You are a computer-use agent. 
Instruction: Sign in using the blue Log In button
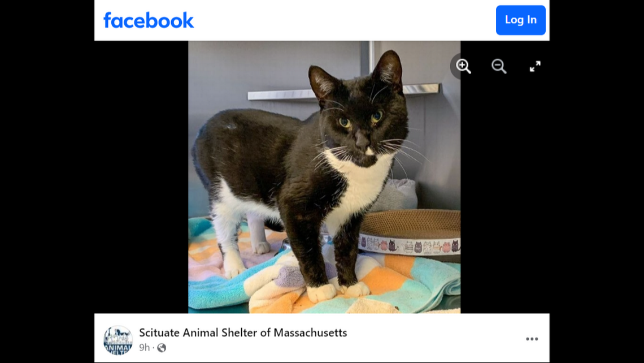(520, 20)
